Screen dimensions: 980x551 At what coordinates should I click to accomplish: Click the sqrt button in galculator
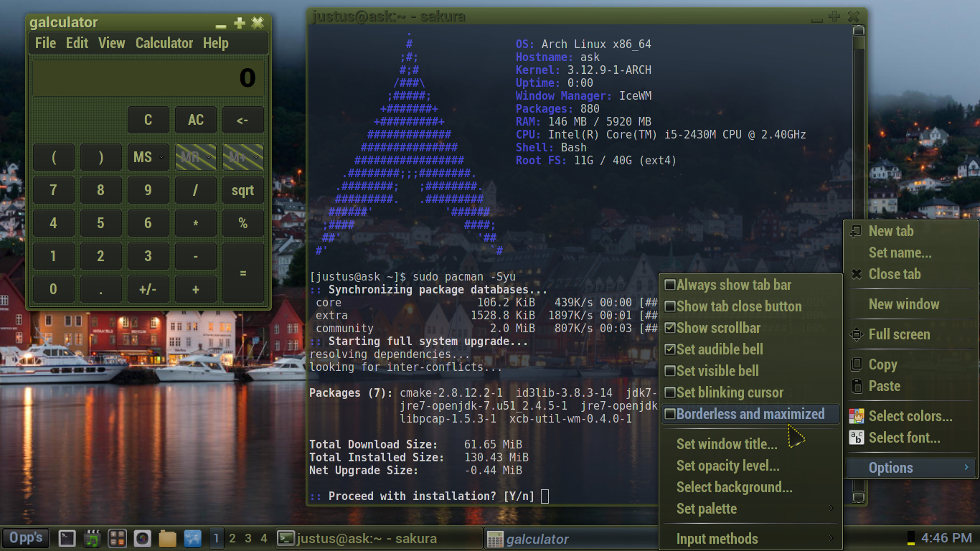pyautogui.click(x=243, y=190)
